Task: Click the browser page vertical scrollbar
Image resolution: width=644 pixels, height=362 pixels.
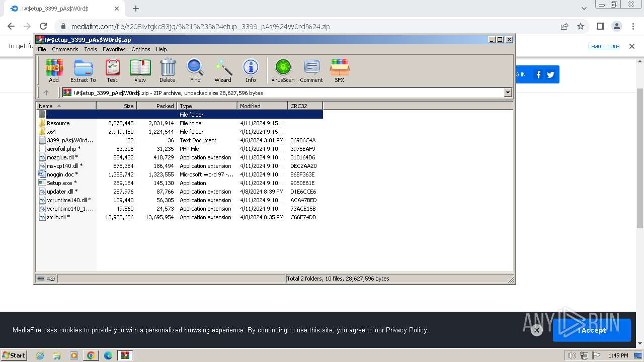Action: tap(640, 158)
